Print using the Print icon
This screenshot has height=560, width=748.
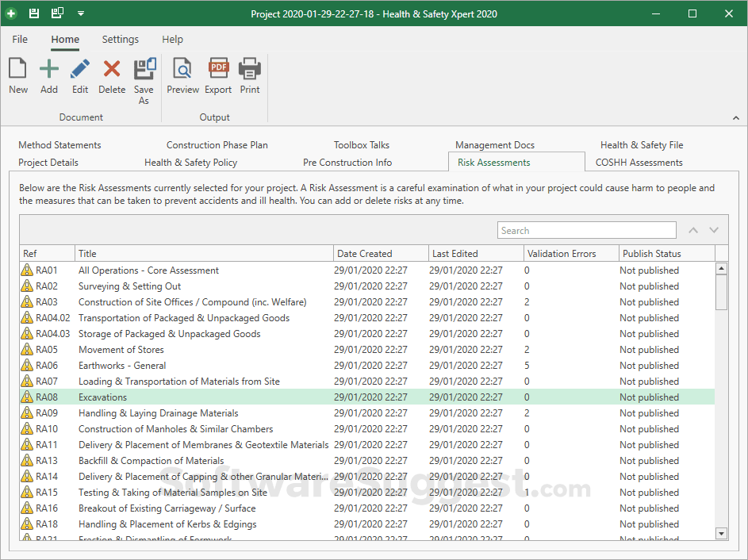pyautogui.click(x=249, y=75)
